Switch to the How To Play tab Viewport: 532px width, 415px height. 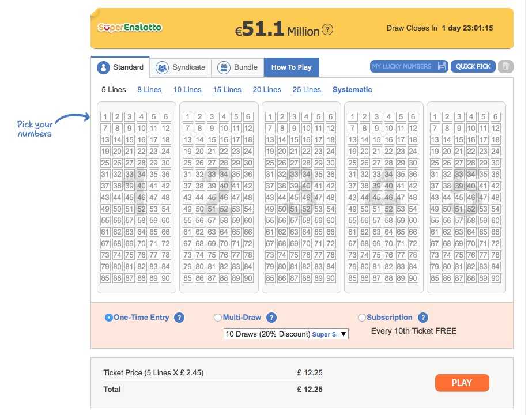[292, 67]
